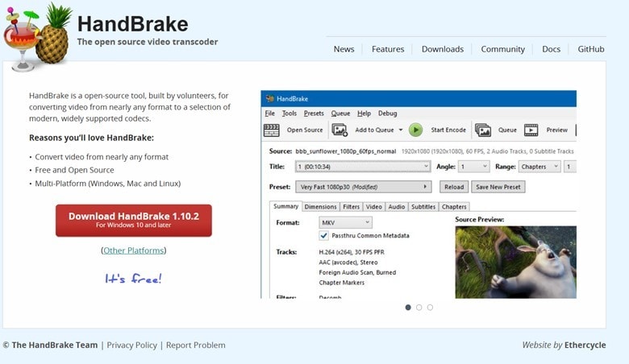Click the track text H.264 (x264), 30 FPS PFR
This screenshot has height=364, width=629.
[x=352, y=252]
